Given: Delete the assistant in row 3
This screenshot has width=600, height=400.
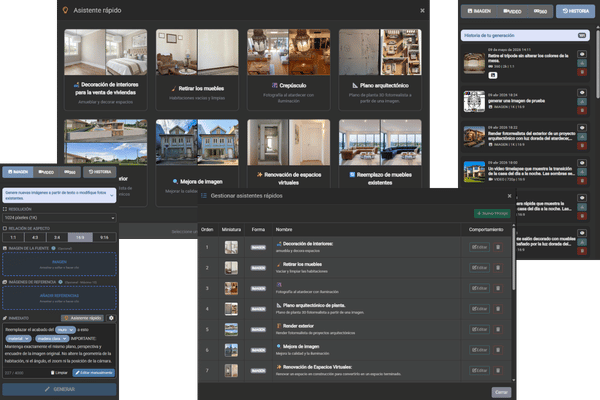Looking at the screenshot, I should (498, 288).
